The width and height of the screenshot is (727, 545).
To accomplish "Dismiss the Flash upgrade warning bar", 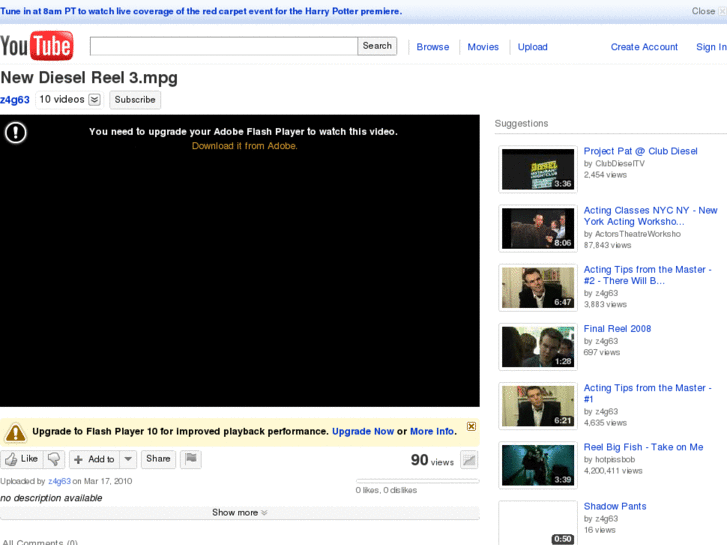I will pyautogui.click(x=471, y=426).
